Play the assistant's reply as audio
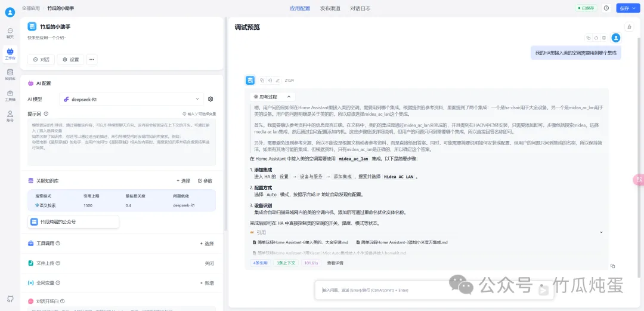The height and width of the screenshot is (311, 644). click(270, 80)
